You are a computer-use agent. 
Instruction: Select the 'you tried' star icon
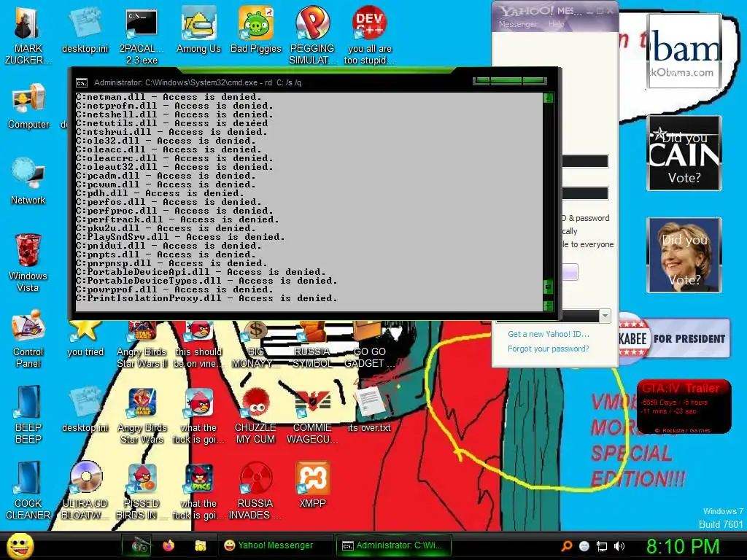click(x=85, y=338)
